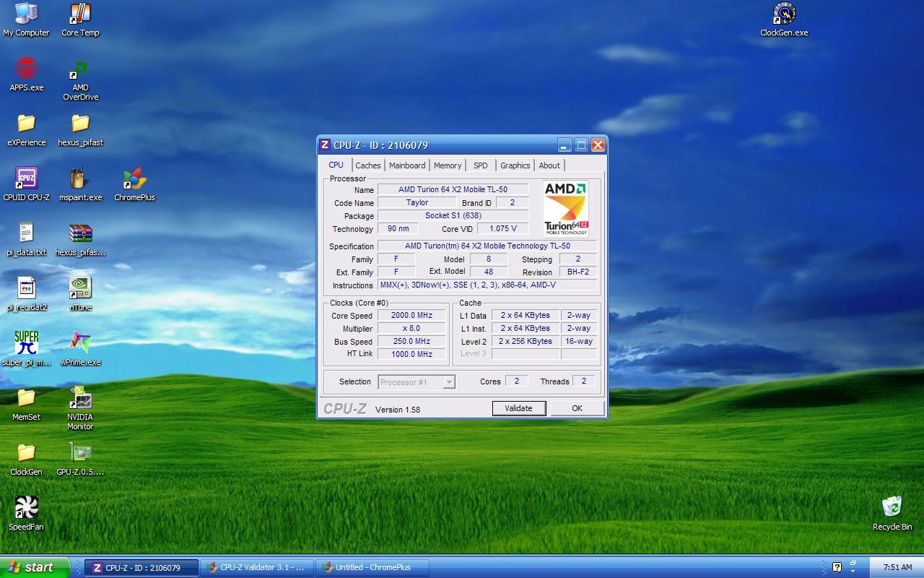Click the BH-F2 revision value
This screenshot has height=578, width=924.
578,272
